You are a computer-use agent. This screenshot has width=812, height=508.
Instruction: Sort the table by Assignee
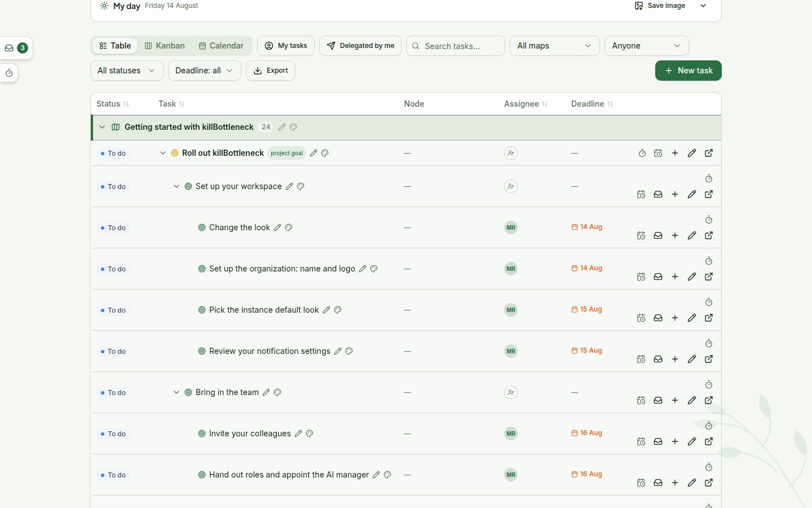(526, 104)
